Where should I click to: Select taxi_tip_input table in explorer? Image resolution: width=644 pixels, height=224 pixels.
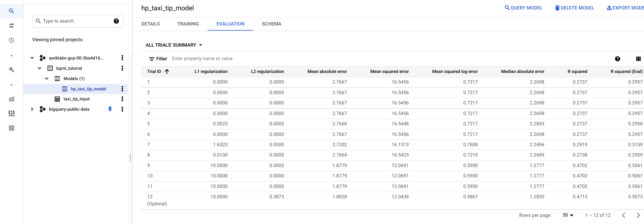coord(77,99)
